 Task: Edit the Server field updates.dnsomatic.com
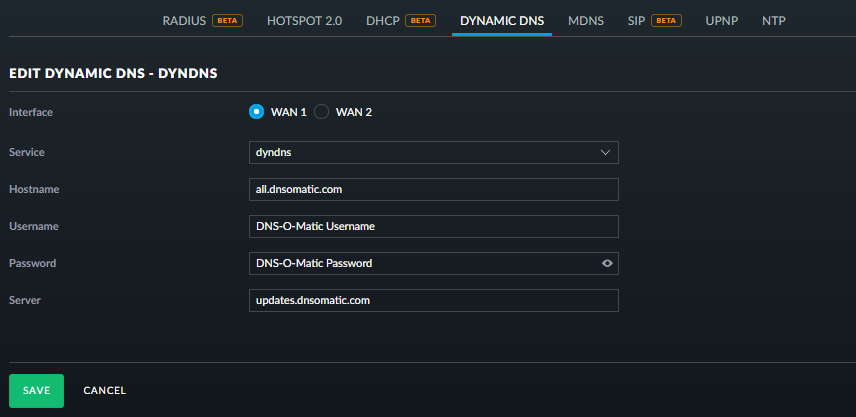(x=433, y=300)
